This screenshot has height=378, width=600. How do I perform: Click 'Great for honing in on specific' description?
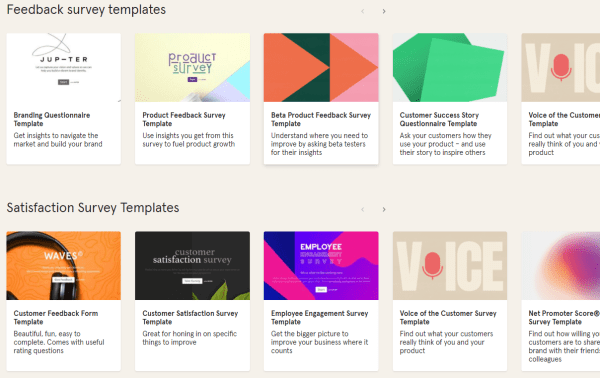click(190, 338)
